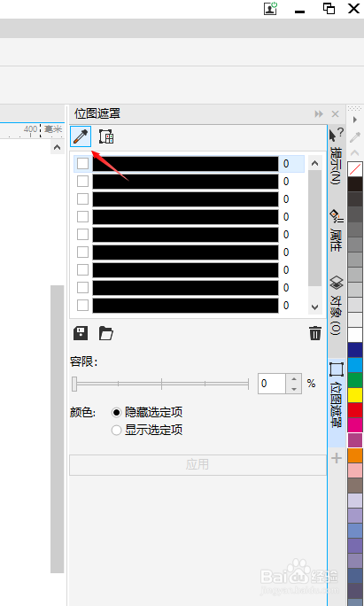Tick the seventh mask color checkbox
This screenshot has height=606, width=364.
(82, 269)
